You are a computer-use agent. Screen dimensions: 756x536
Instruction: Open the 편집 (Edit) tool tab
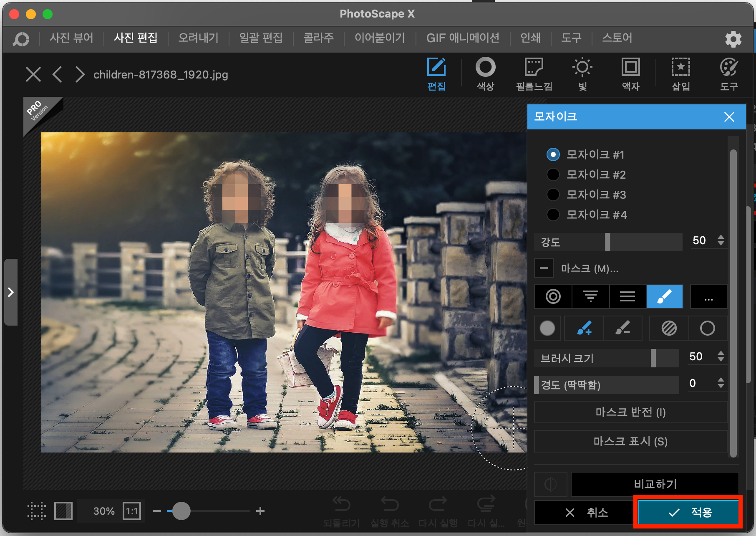(436, 75)
